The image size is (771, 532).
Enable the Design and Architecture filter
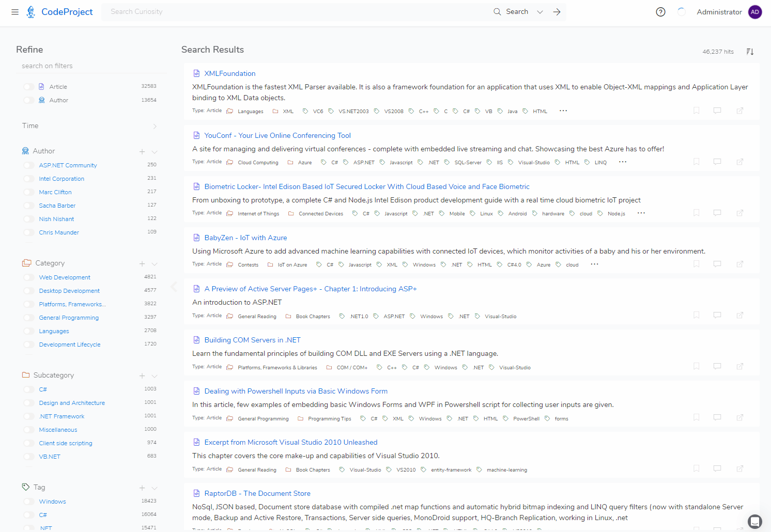click(29, 403)
